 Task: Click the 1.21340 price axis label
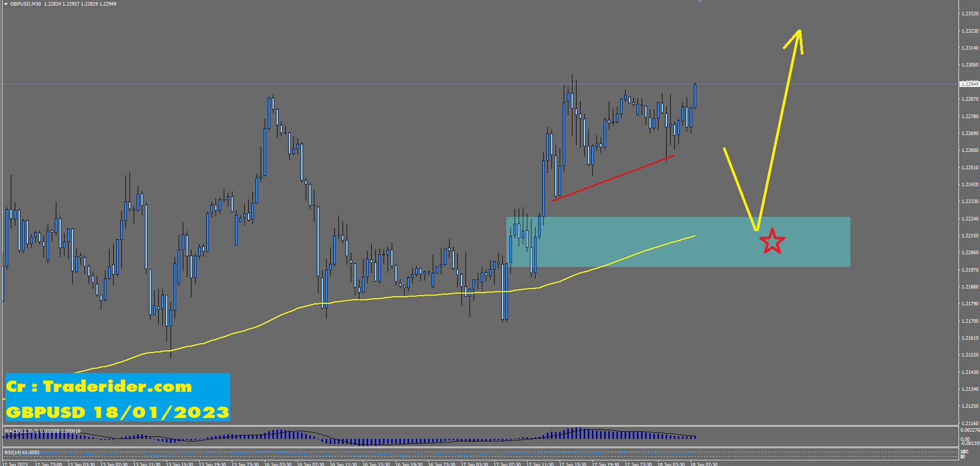(x=970, y=389)
